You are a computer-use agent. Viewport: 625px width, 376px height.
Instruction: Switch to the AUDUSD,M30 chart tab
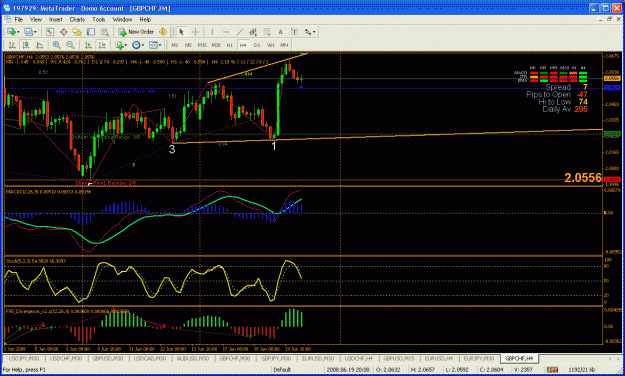[x=192, y=358]
